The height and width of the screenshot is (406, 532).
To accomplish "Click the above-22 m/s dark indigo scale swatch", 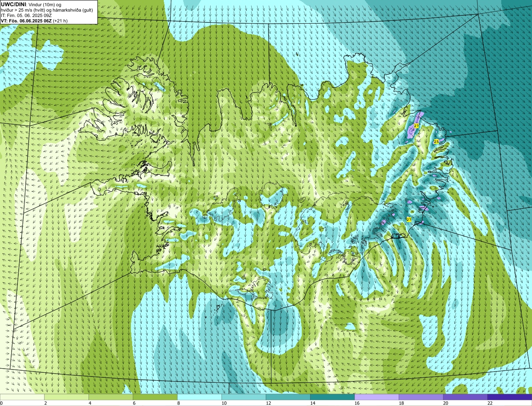I will [x=510, y=397].
